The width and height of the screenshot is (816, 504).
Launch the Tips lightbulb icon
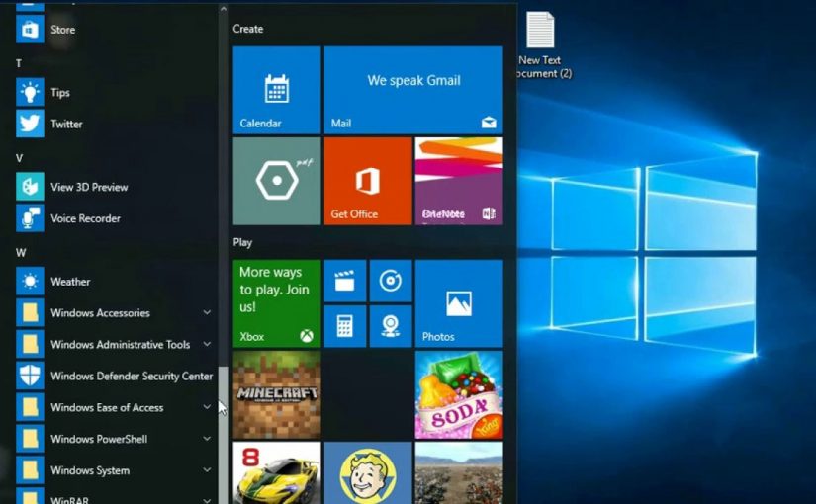(x=30, y=92)
